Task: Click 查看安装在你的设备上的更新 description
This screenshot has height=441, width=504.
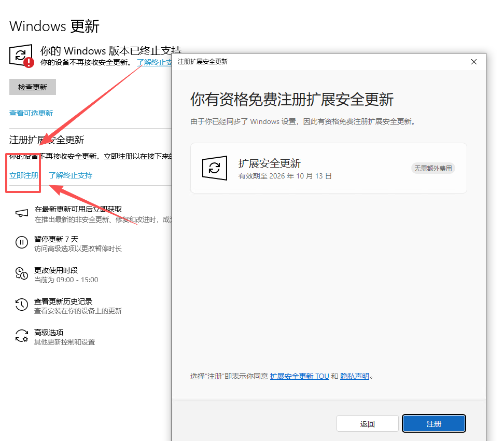Action: [x=78, y=311]
